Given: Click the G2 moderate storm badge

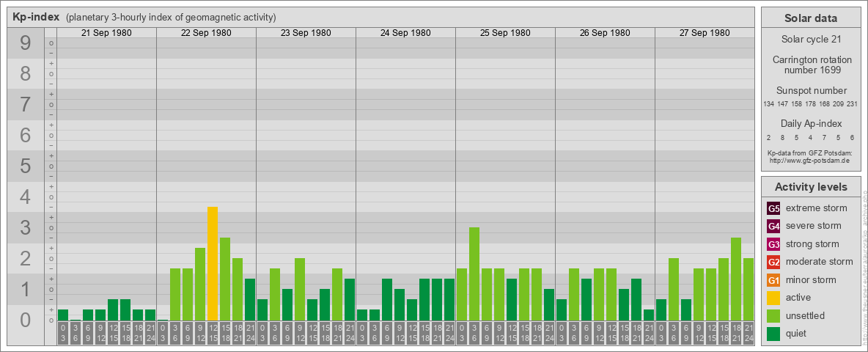Looking at the screenshot, I should 774,262.
